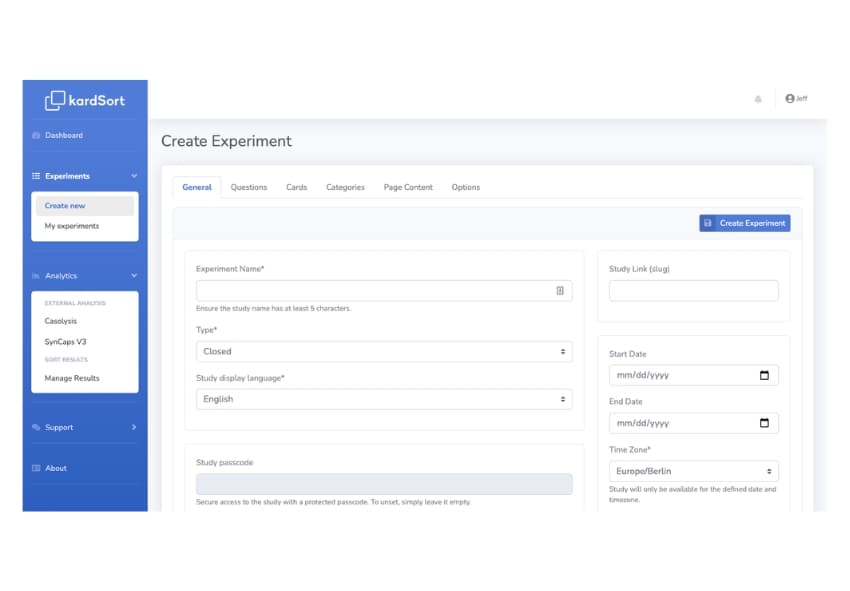Open the Type dropdown showing Closed

[385, 351]
